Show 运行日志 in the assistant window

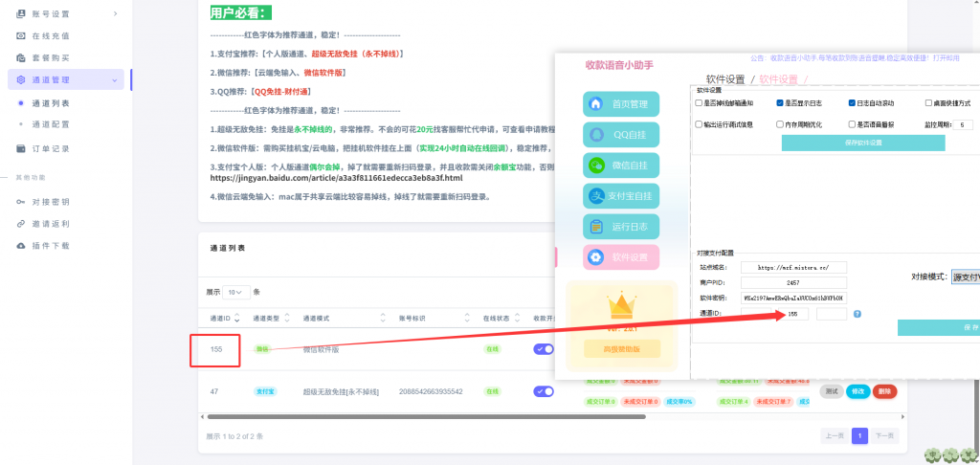(x=621, y=227)
